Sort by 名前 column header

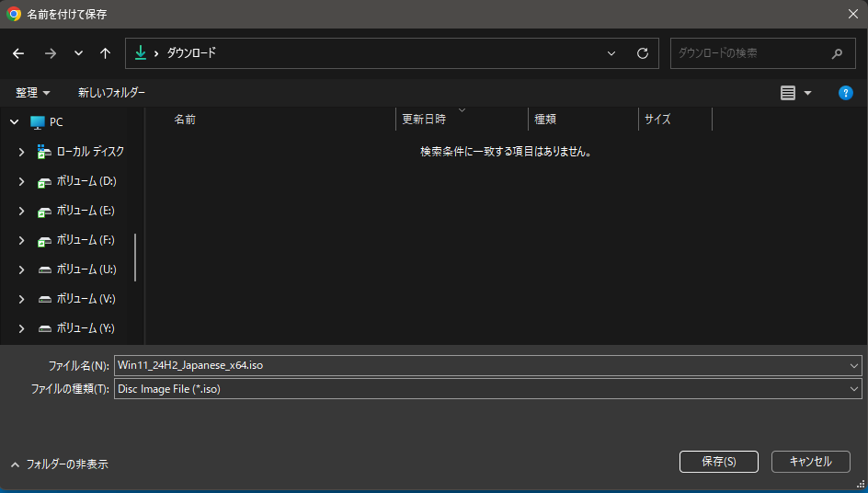[184, 119]
